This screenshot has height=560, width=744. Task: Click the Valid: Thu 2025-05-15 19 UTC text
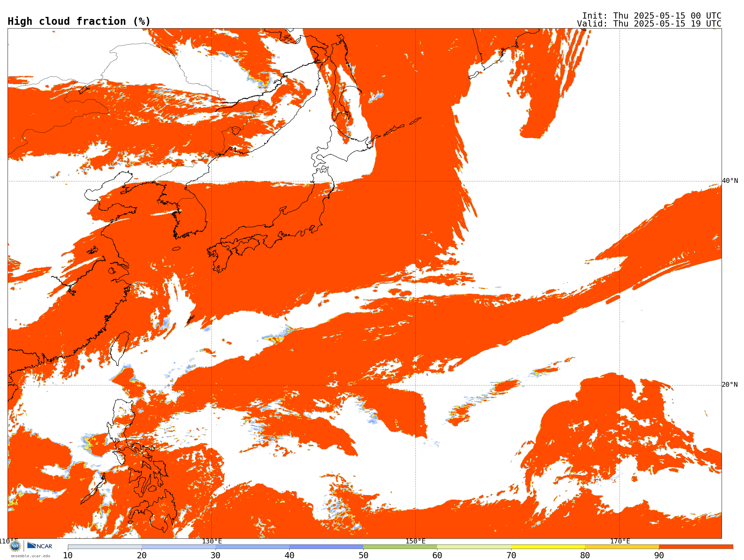pos(649,24)
